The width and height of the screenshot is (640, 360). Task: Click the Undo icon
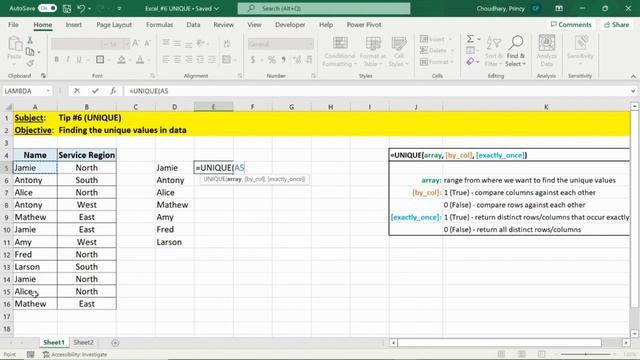81,8
